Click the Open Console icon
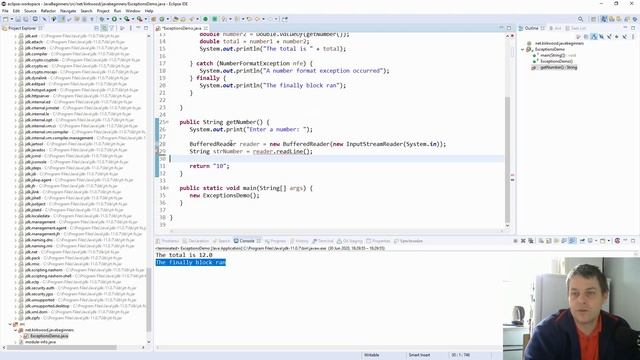Viewport: 640px width, 360px height. point(602,241)
